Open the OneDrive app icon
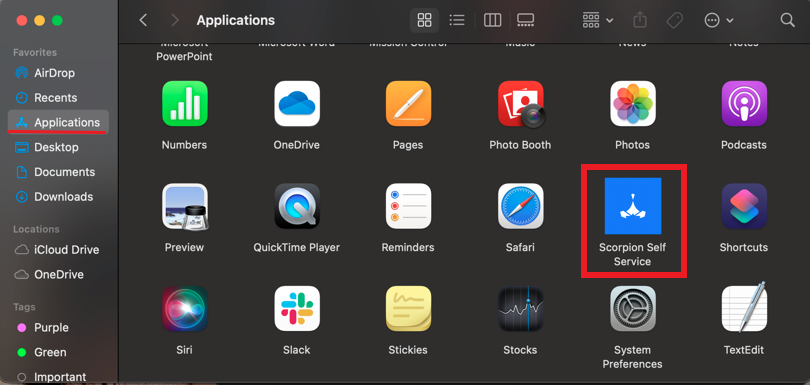The height and width of the screenshot is (385, 810). (x=297, y=103)
